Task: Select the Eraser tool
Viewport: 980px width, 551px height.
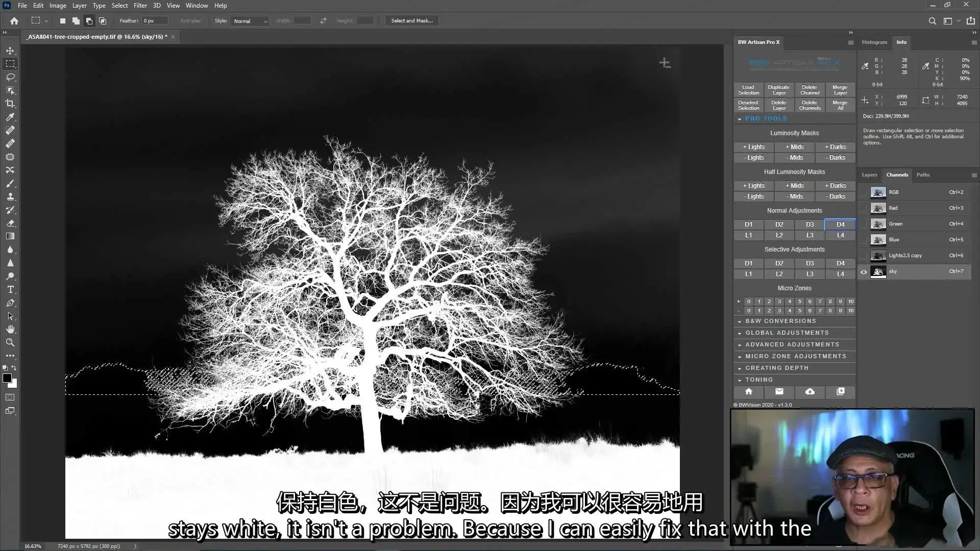Action: click(x=10, y=223)
